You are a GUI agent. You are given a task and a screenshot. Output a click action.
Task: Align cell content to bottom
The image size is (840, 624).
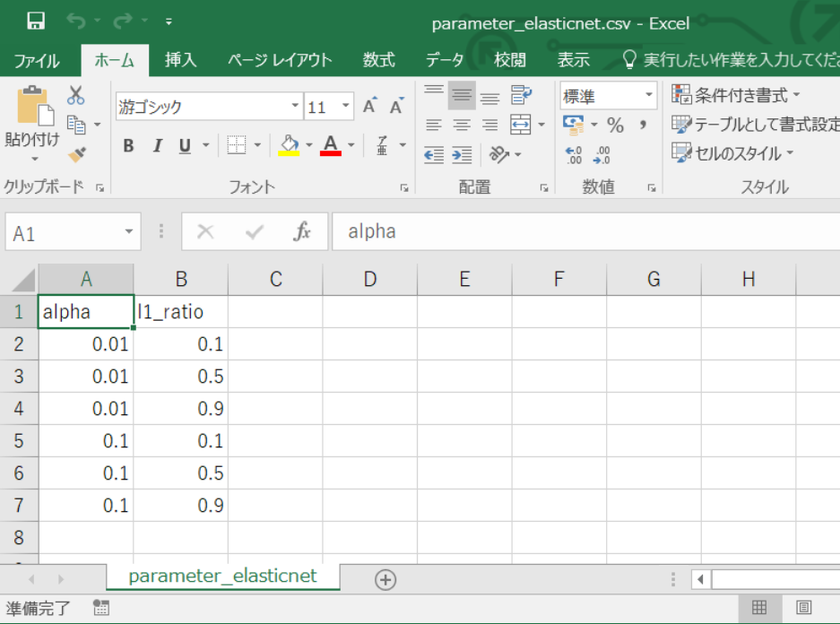489,97
